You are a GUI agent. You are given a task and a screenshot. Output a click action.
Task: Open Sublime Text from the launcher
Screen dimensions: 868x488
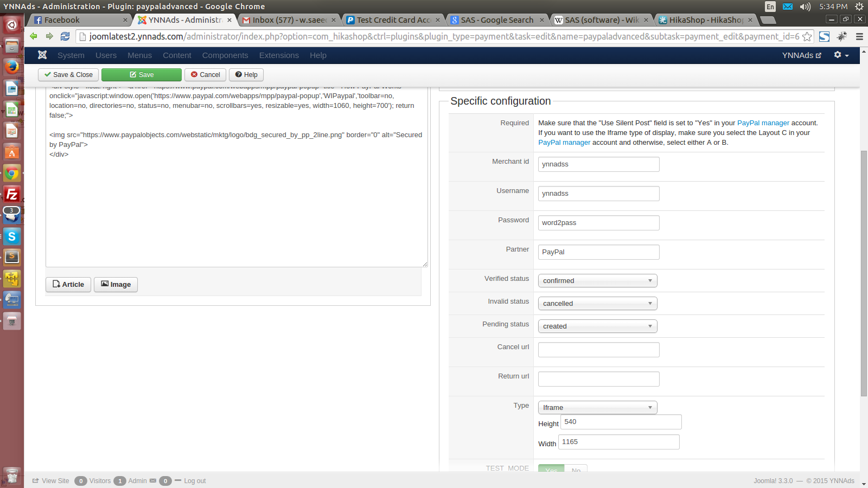coord(12,258)
